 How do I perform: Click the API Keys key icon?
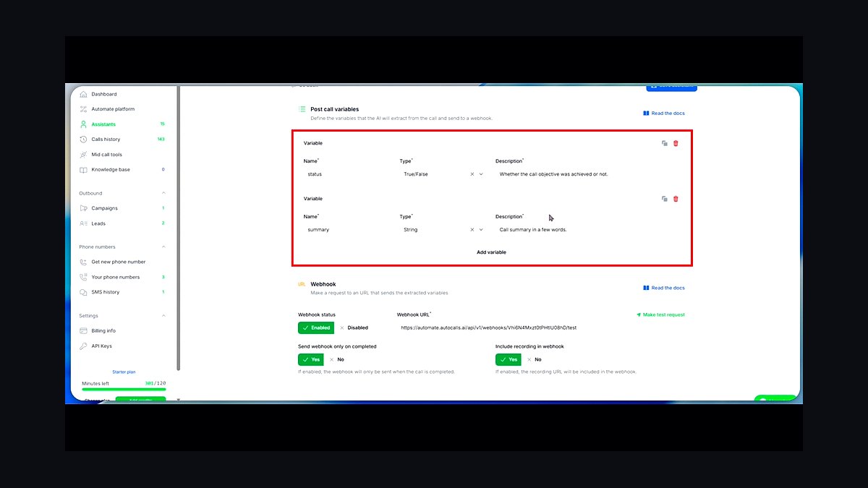coord(83,346)
